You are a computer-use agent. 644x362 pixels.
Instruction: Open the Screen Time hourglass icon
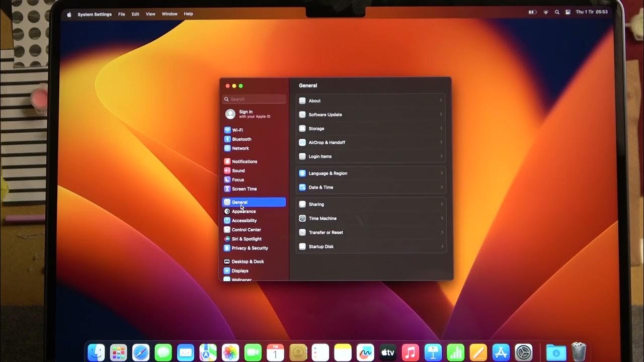click(x=227, y=189)
